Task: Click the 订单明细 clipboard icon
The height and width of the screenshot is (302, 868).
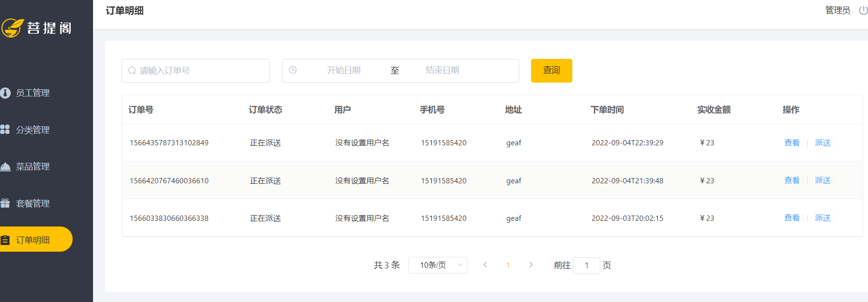Action: point(5,240)
